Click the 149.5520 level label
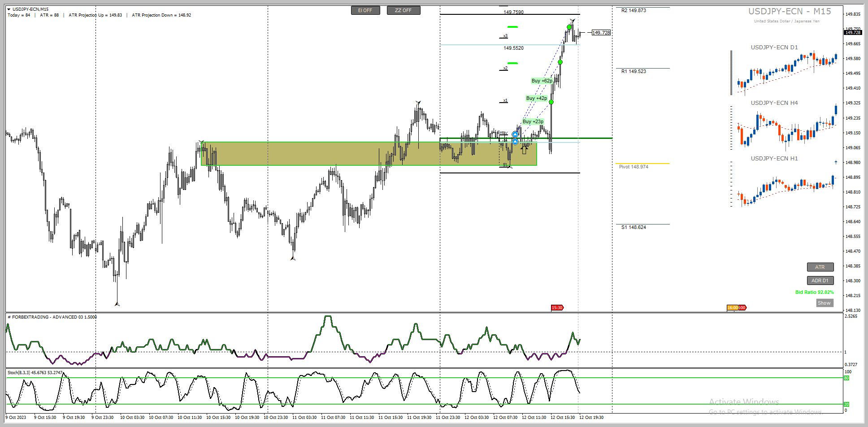868x427 pixels. point(513,48)
